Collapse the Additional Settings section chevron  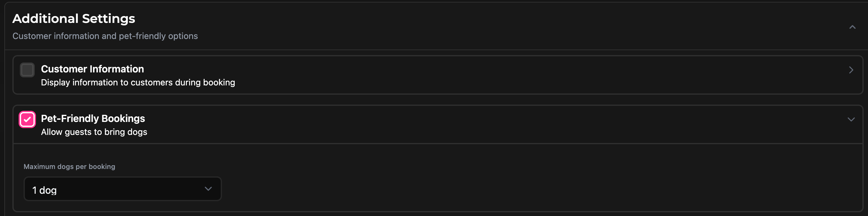click(852, 27)
